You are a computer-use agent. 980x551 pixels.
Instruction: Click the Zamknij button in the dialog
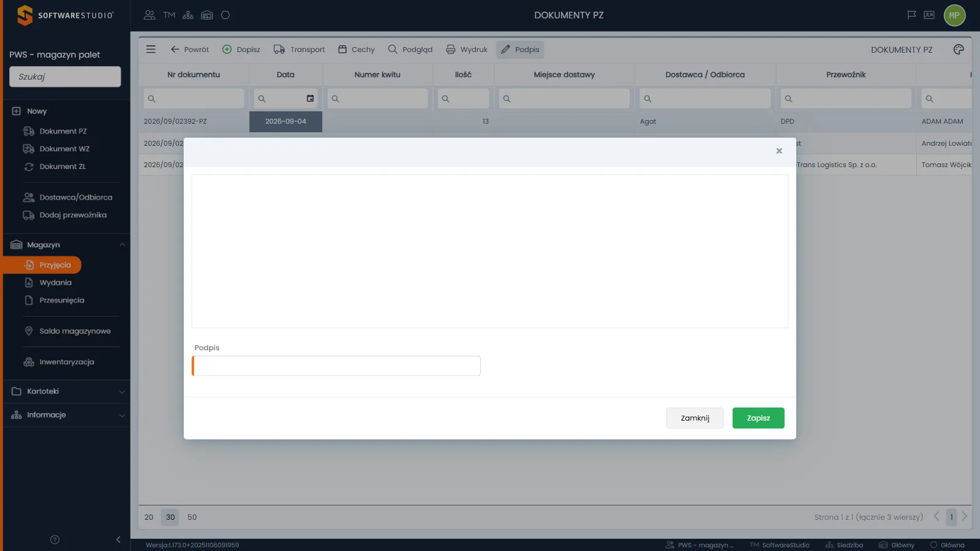[695, 418]
